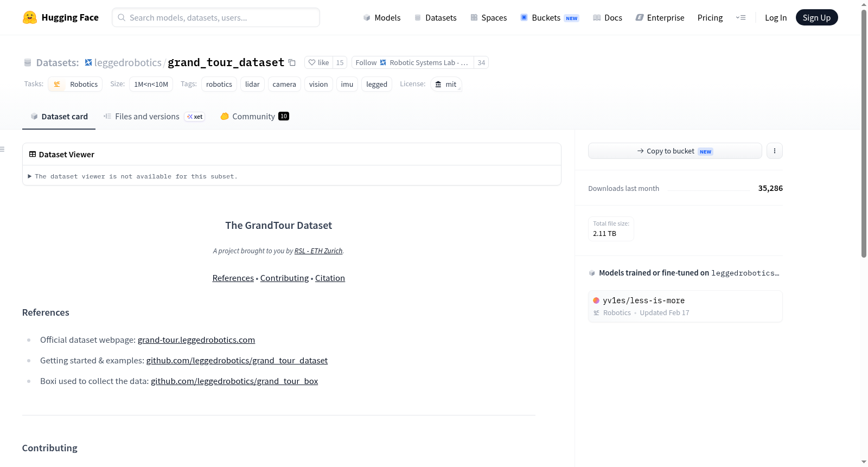Go to Datasets in top navigation
This screenshot has height=467, width=868.
click(x=436, y=17)
